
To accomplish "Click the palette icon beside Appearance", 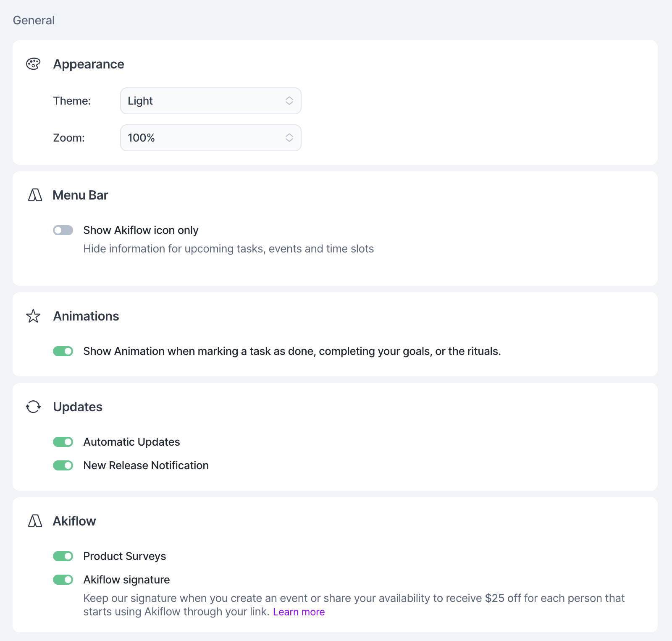I will pos(33,64).
